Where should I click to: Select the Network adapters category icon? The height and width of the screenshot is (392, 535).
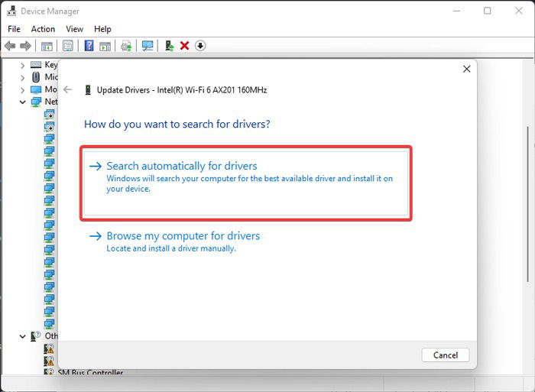click(x=36, y=102)
